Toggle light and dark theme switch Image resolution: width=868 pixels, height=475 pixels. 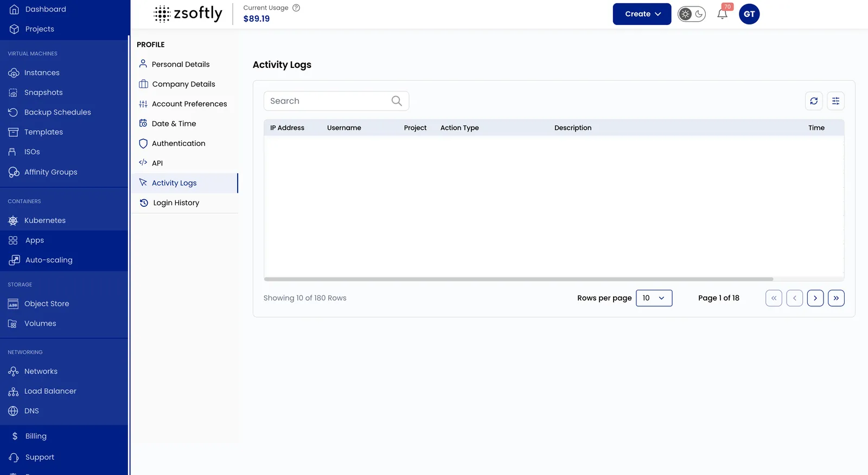tap(692, 14)
